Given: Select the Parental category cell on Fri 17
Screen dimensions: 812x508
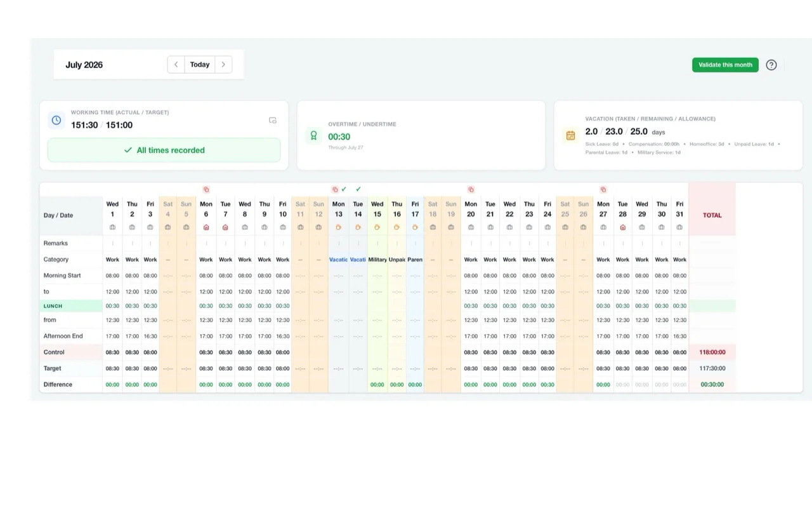Looking at the screenshot, I should coord(415,260).
